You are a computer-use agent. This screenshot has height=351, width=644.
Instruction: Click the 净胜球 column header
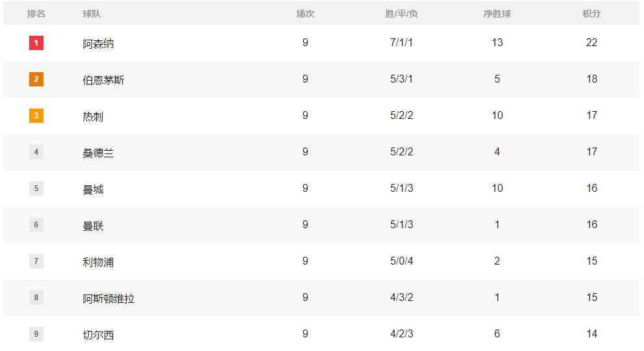coord(497,14)
